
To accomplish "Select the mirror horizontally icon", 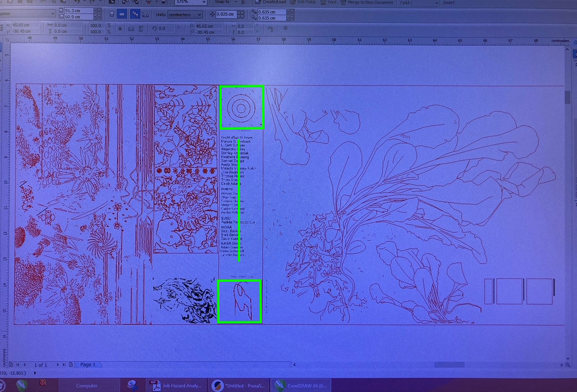I will pos(131,28).
